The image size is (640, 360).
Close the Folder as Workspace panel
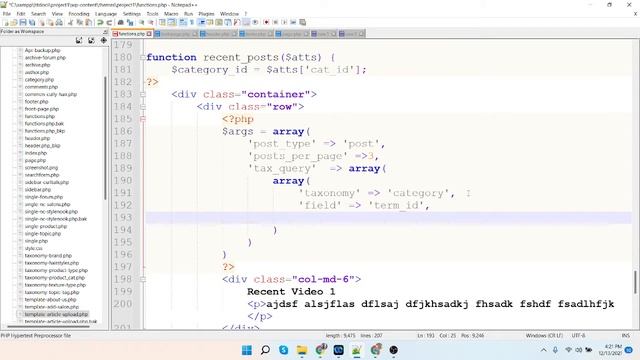tap(105, 31)
